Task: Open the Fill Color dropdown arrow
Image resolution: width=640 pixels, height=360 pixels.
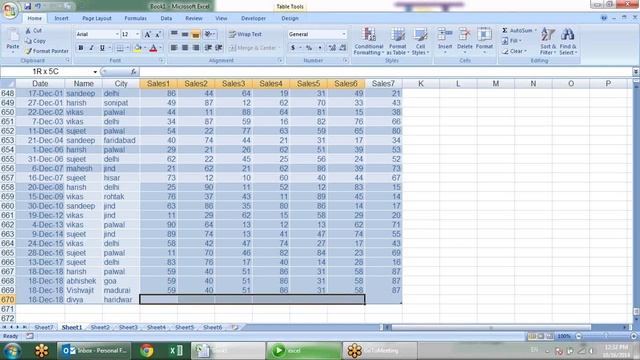Action: coord(145,48)
